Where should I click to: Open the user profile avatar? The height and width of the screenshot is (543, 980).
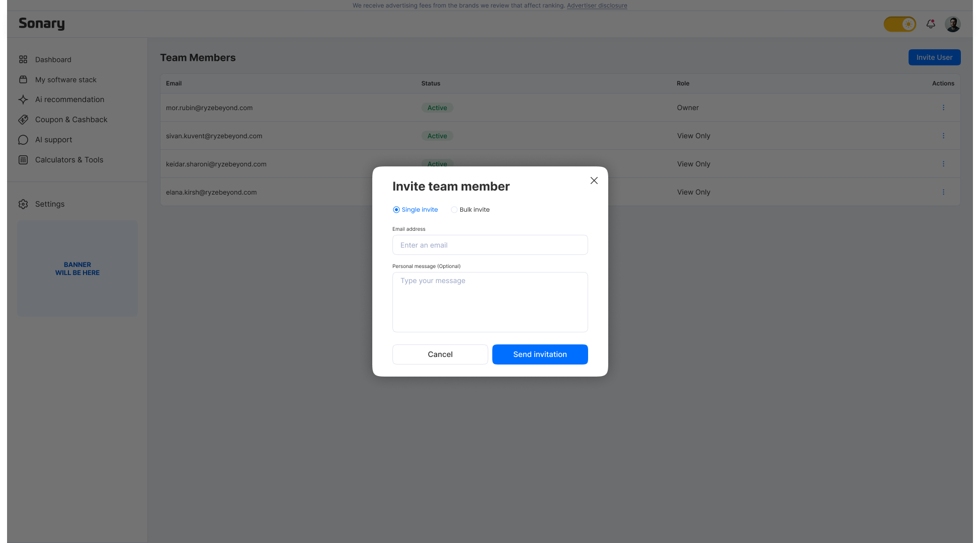tap(952, 24)
